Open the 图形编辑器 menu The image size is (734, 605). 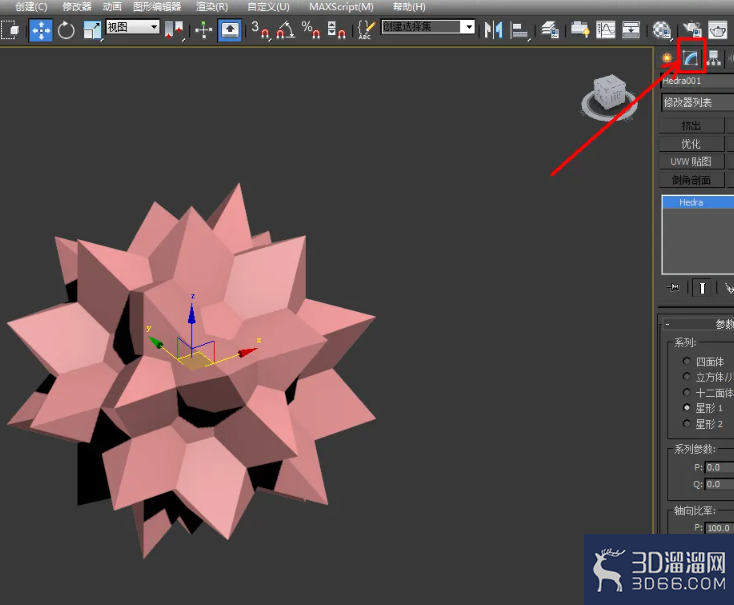pos(157,7)
